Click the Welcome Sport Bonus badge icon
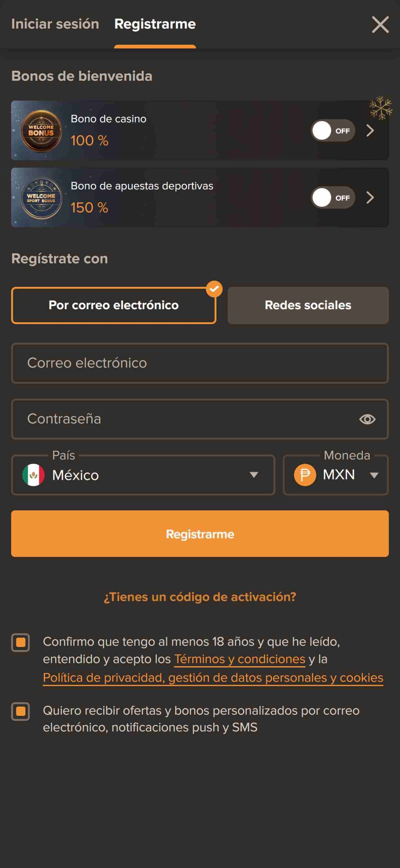 (41, 198)
